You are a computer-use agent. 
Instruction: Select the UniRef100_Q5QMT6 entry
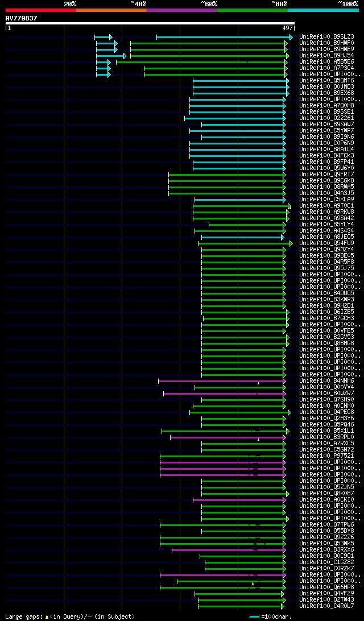(x=326, y=80)
